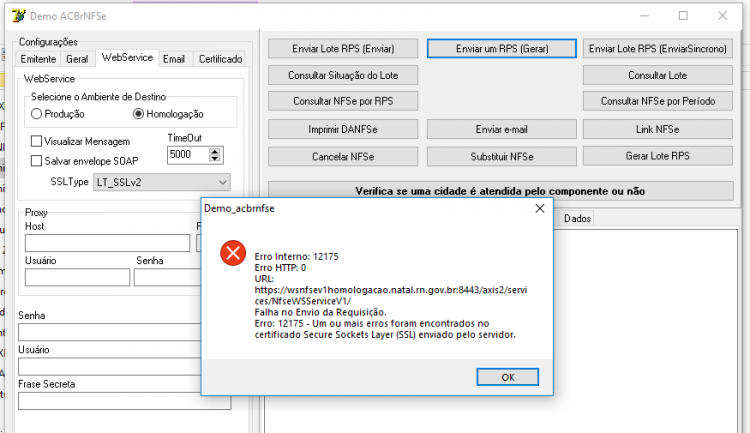Click the red error icon in dialog

pyautogui.click(x=233, y=253)
